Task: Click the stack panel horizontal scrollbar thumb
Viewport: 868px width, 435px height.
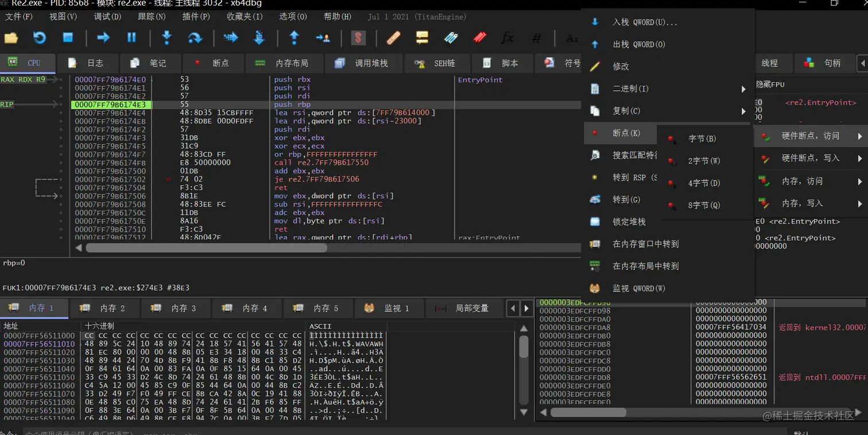Action: [588, 413]
